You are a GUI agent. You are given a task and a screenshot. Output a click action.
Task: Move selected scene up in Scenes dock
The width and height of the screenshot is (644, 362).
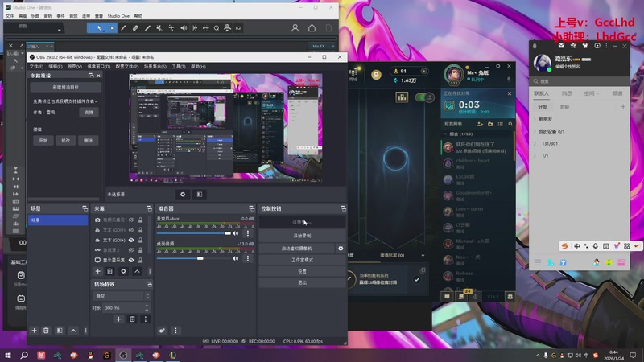click(73, 331)
